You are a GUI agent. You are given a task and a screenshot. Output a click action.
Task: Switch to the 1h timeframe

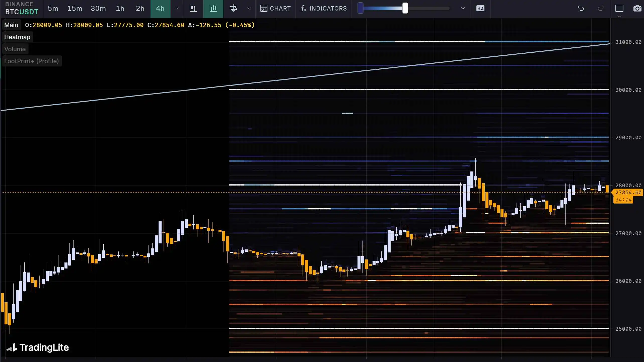click(120, 9)
